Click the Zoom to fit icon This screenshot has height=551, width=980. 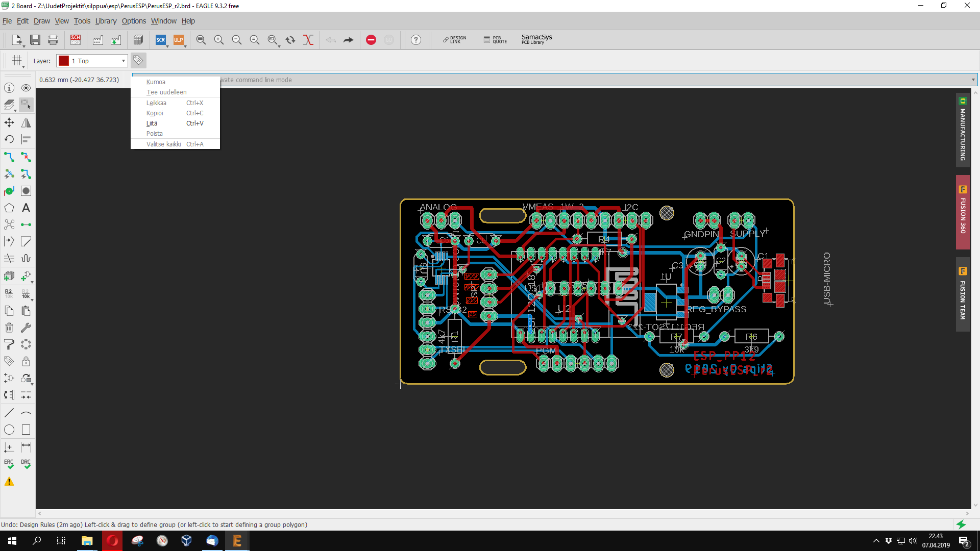(201, 40)
